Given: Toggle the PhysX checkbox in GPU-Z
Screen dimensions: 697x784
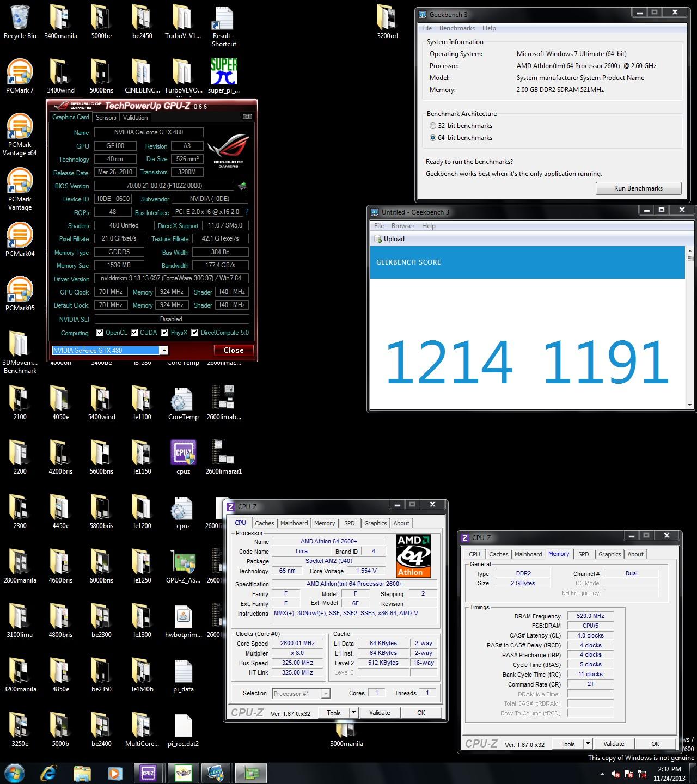Looking at the screenshot, I should click(x=165, y=333).
